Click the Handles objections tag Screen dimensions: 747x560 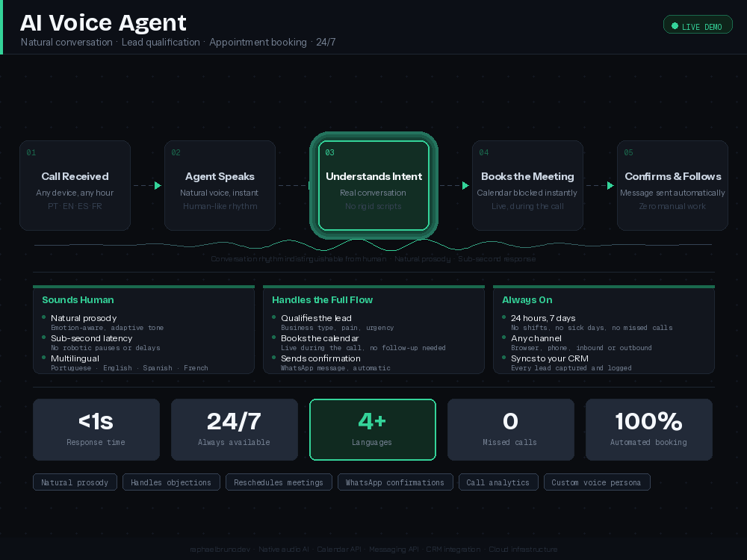tap(171, 482)
